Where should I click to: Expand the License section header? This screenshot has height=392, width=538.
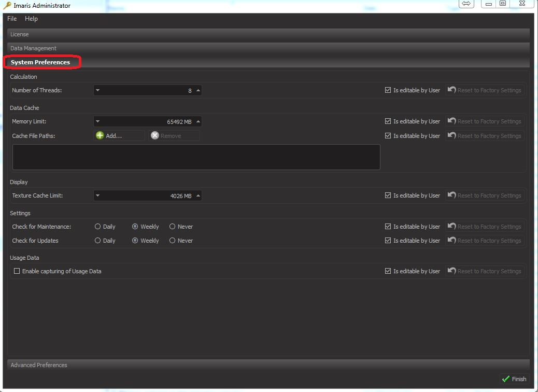(x=20, y=34)
